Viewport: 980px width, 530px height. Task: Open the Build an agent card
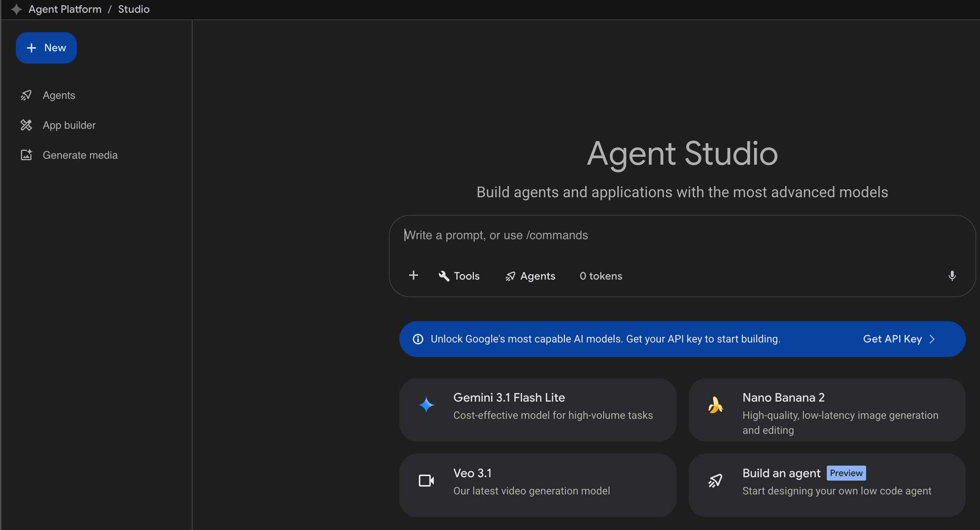click(x=827, y=485)
